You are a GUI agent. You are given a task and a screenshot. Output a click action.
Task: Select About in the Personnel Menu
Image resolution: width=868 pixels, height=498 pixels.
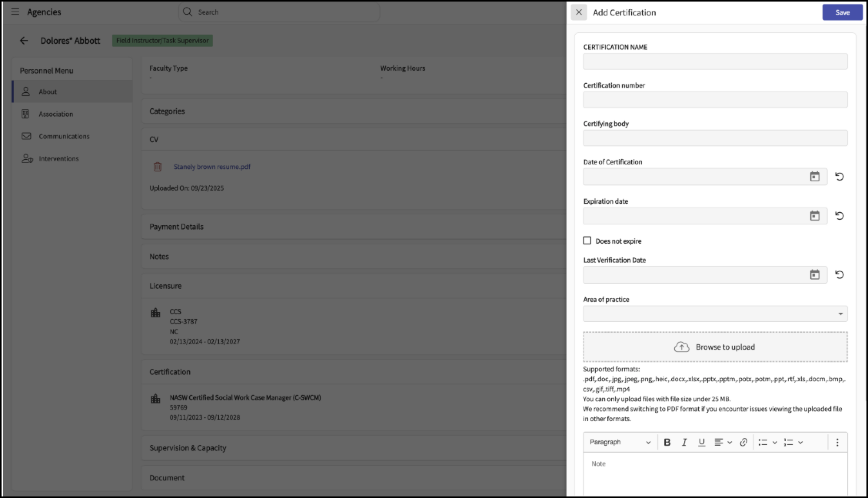pyautogui.click(x=72, y=91)
